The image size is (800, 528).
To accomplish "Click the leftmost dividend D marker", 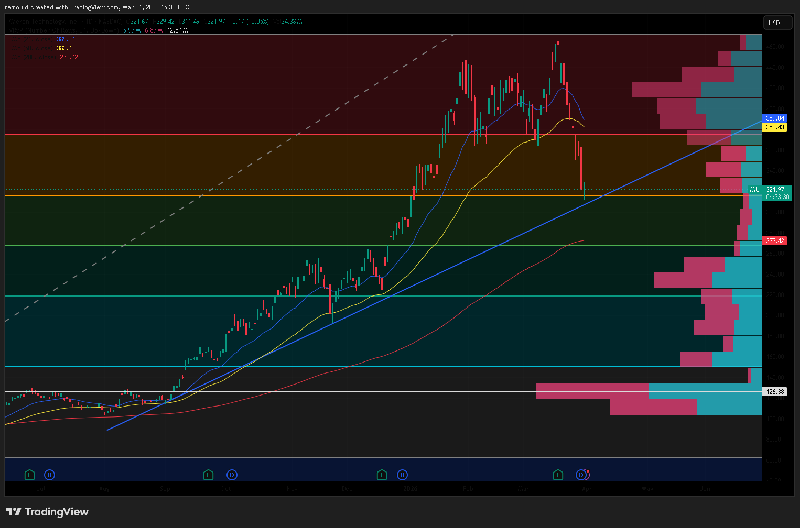I will 48,473.
